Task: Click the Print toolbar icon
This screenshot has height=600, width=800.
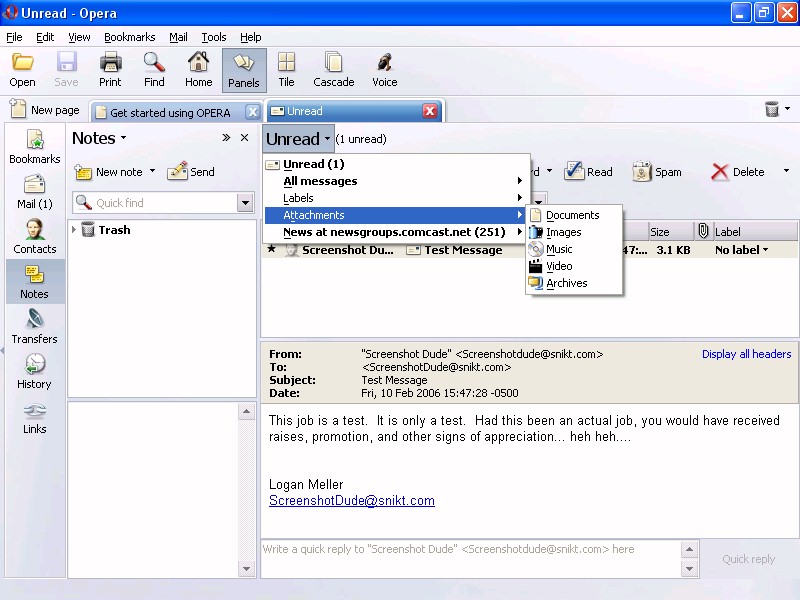Action: tap(110, 70)
